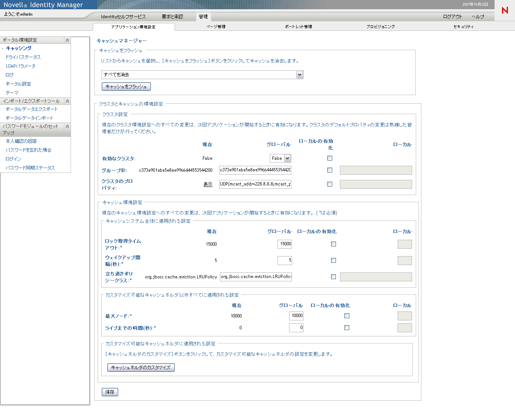Click the ログアウト link
The image size is (515, 420).
pos(453,17)
